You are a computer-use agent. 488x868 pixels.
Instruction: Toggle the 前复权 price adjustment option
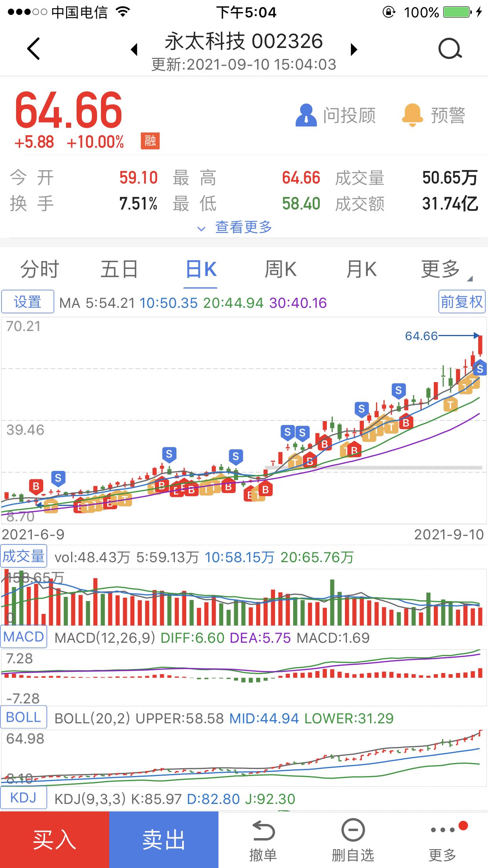click(x=462, y=302)
